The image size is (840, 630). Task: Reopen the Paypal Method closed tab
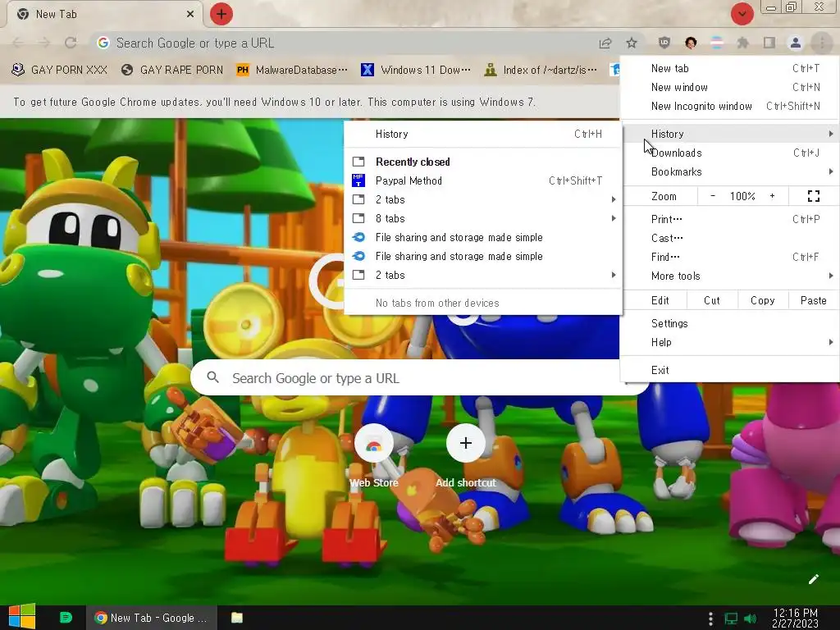pos(483,180)
